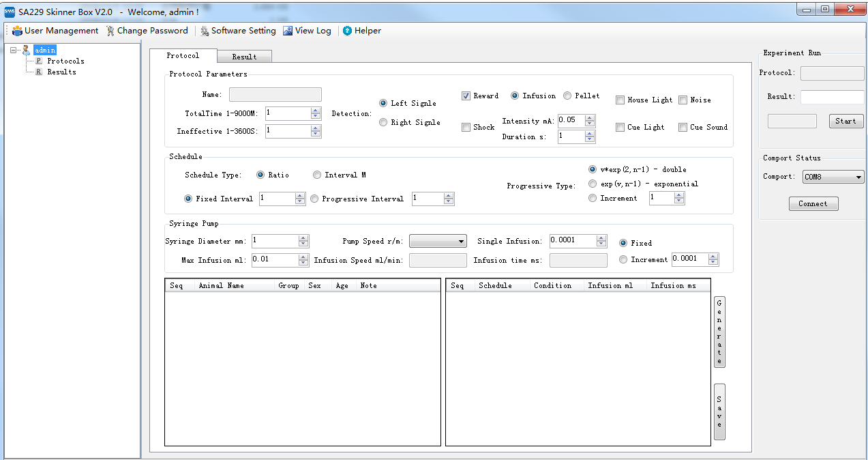Tick the House Light checkbox
Viewport: 868px width, 460px height.
tap(620, 100)
